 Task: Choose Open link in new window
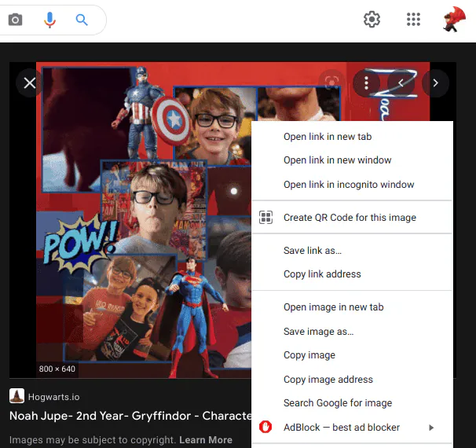352,160
